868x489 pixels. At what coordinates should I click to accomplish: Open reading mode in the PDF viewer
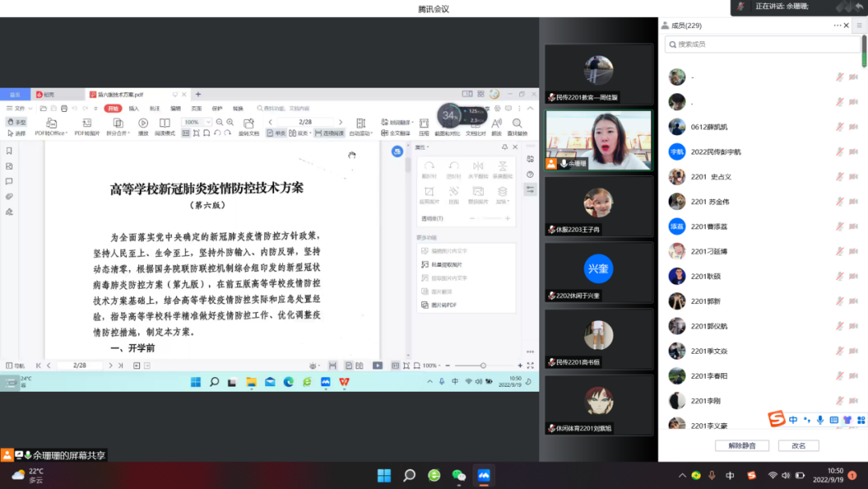(165, 123)
